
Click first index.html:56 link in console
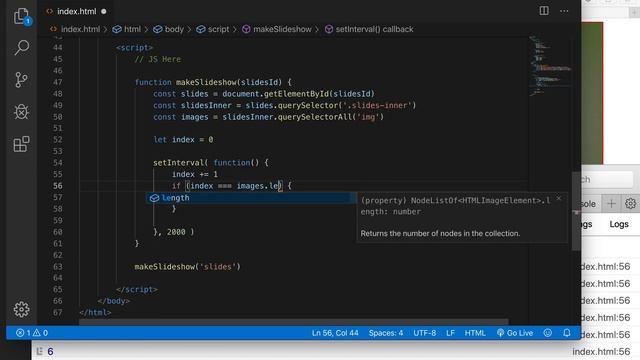point(605,267)
